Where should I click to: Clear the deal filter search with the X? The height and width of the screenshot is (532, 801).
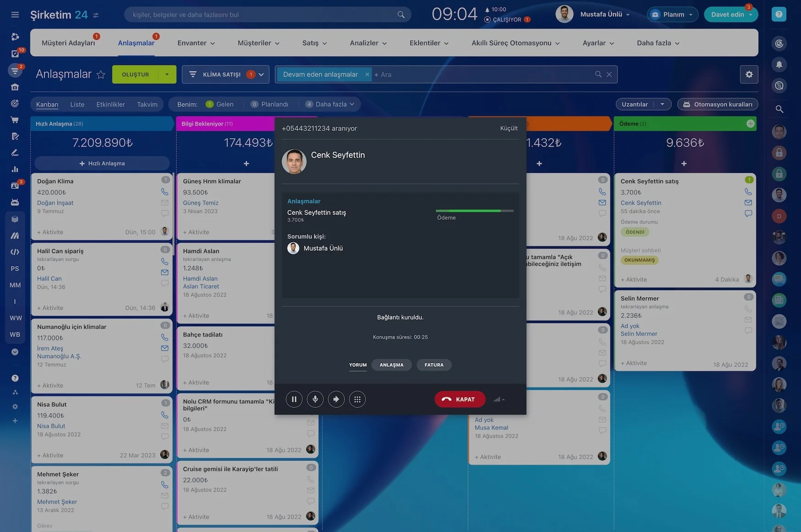[609, 75]
